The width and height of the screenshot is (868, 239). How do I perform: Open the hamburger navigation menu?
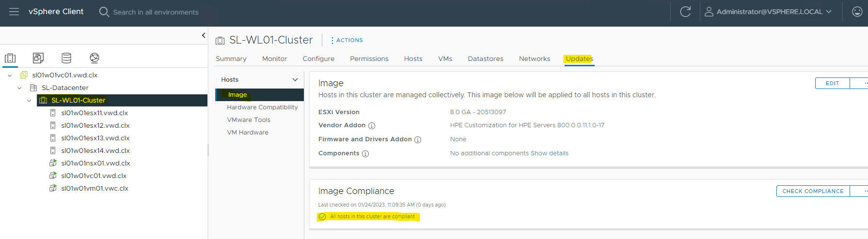click(x=14, y=12)
